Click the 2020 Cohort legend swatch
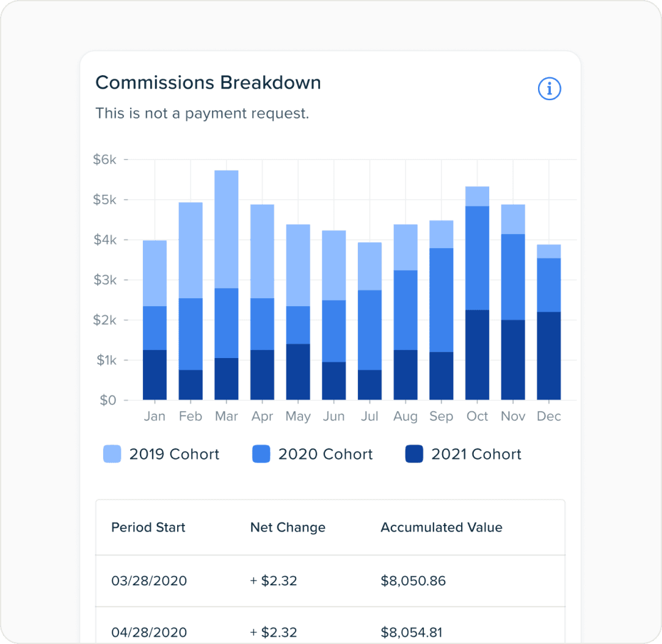Viewport: 662px width, 644px height. [x=261, y=454]
